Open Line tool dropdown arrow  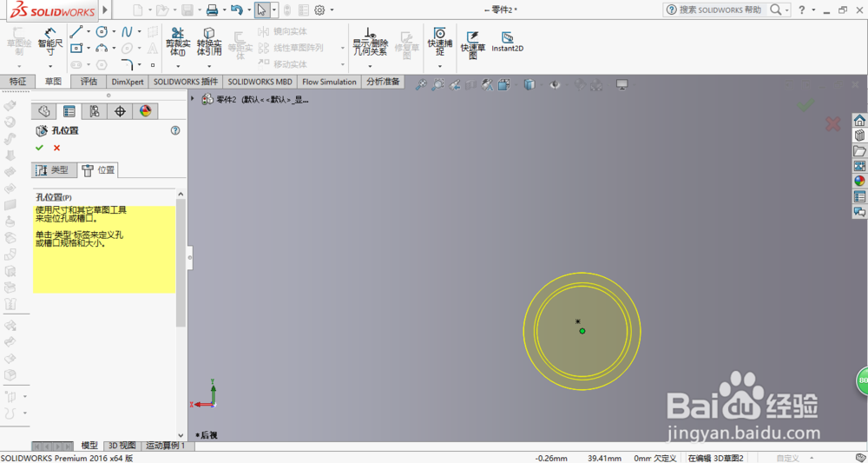click(89, 31)
